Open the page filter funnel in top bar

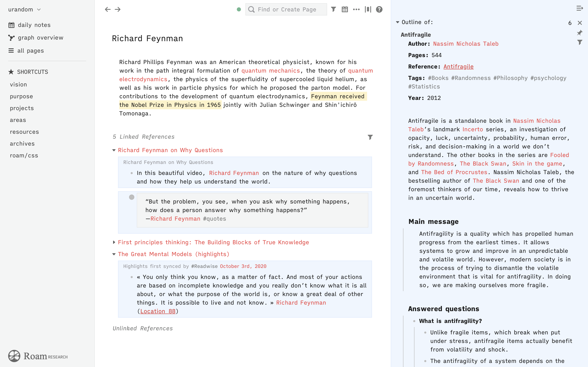pos(333,9)
